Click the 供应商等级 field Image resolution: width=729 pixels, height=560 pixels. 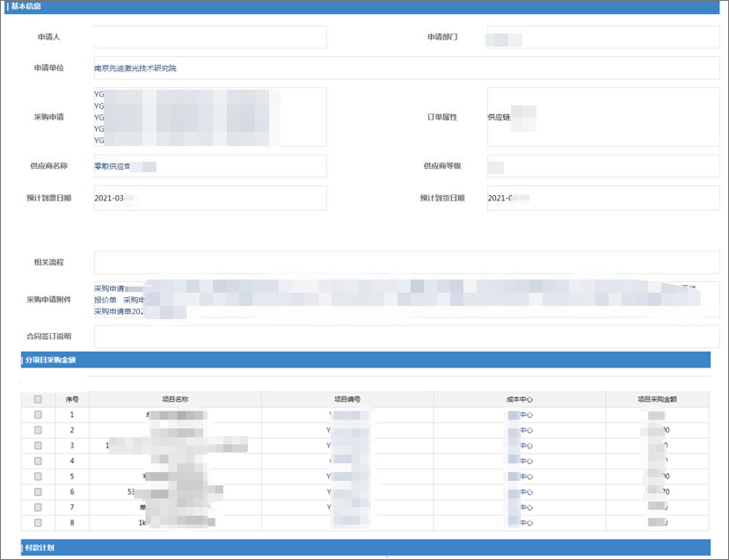click(603, 166)
